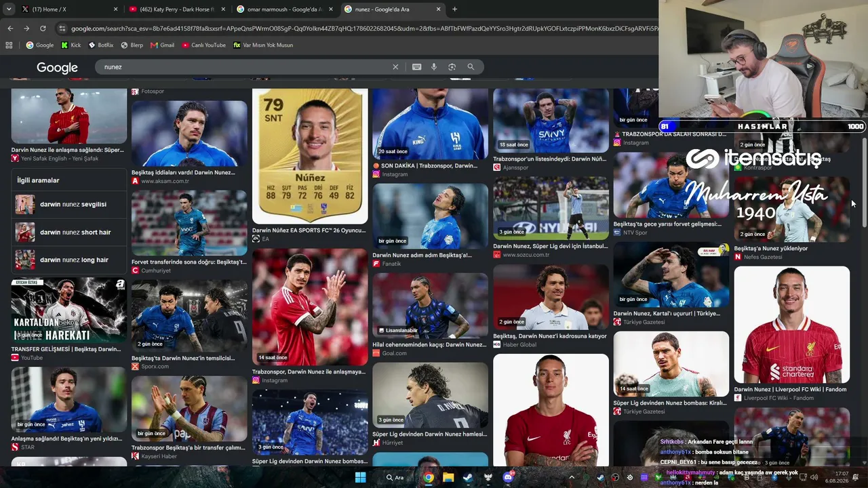Open the Google bookmark
868x488 pixels.
[39, 45]
